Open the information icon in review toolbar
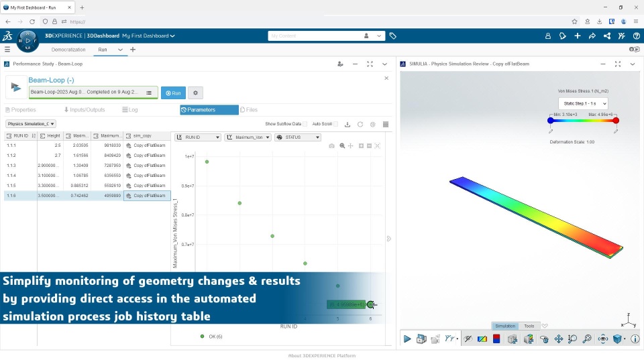Viewport: 644px width, 362px height. tap(635, 339)
